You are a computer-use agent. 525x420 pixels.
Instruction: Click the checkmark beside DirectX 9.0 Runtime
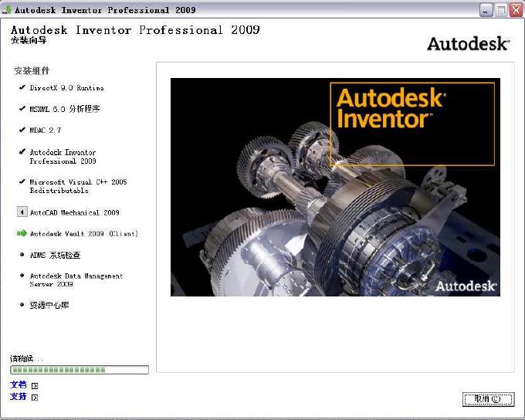click(22, 87)
